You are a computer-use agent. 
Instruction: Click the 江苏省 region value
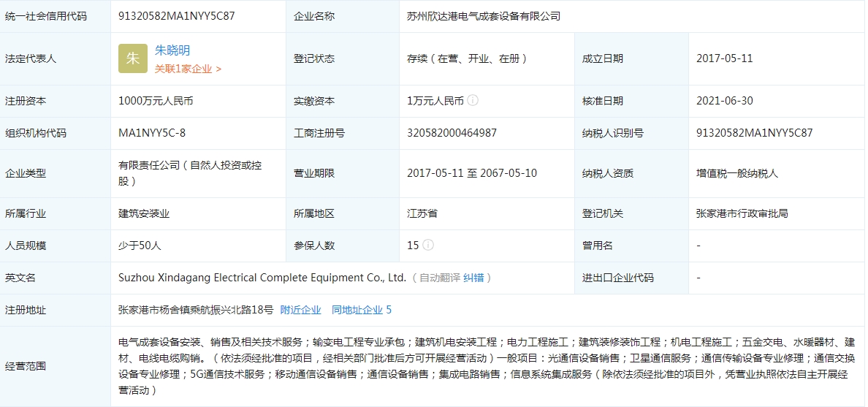422,213
